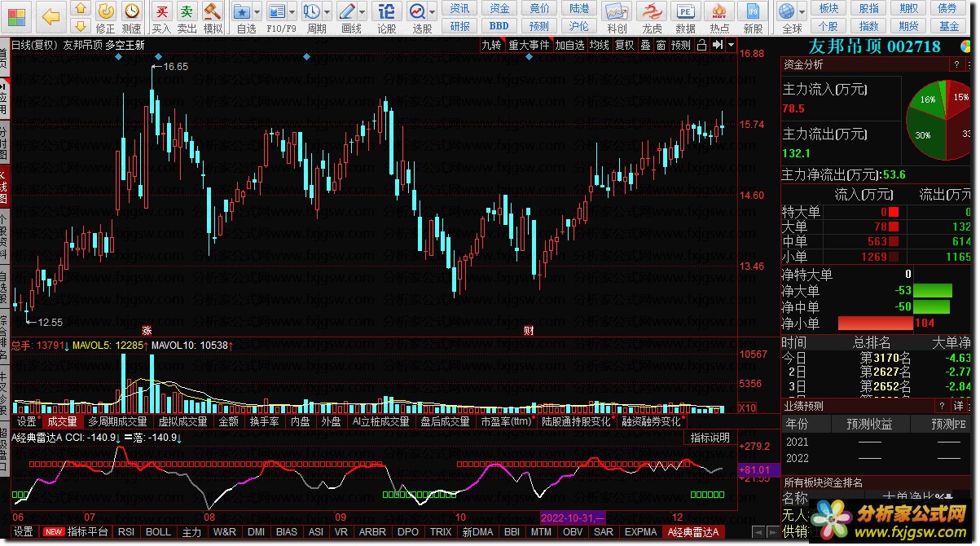Toggle the 叠 overlay option
980x546 pixels.
tap(645, 45)
